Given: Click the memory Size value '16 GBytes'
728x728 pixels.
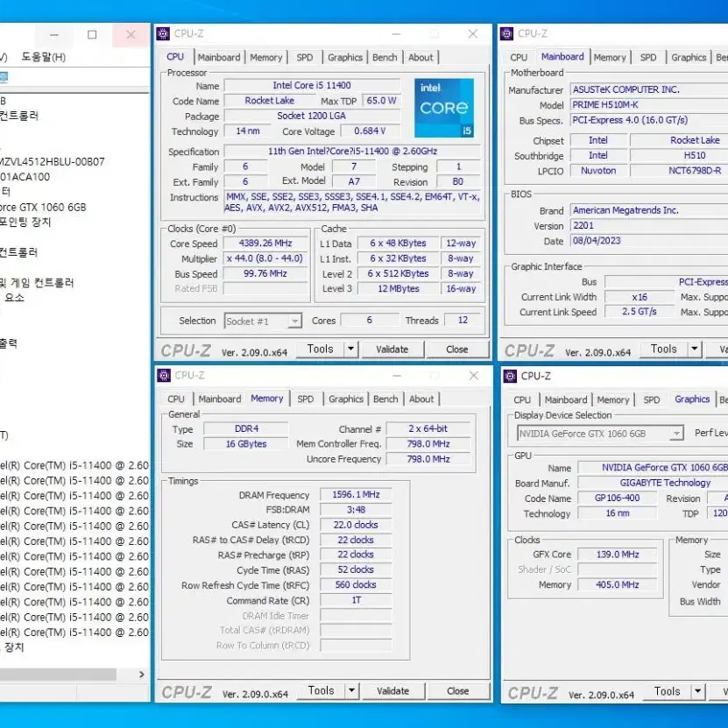Looking at the screenshot, I should coord(246,444).
